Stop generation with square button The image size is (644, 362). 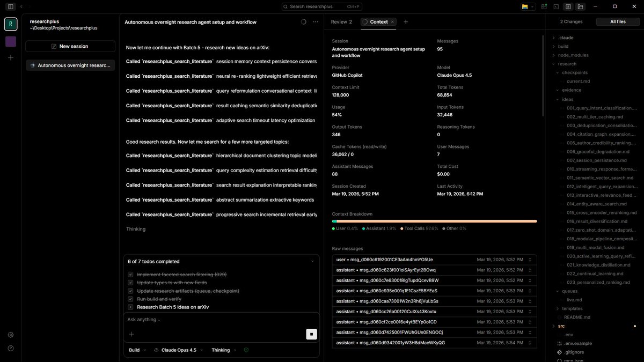(311, 334)
